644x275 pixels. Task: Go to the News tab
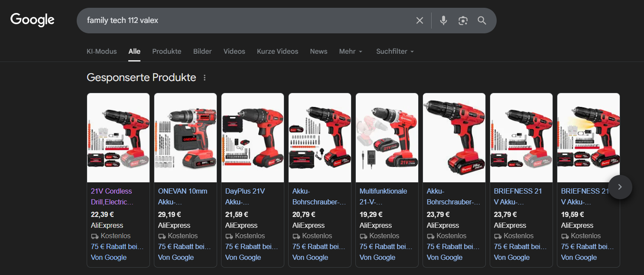pos(319,51)
